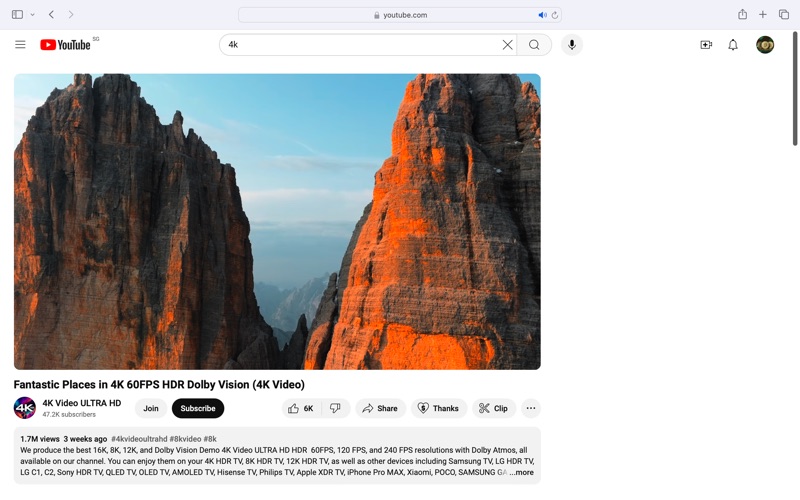Screen dimensions: 800x500
Task: Click the Join membership button
Action: 151,408
